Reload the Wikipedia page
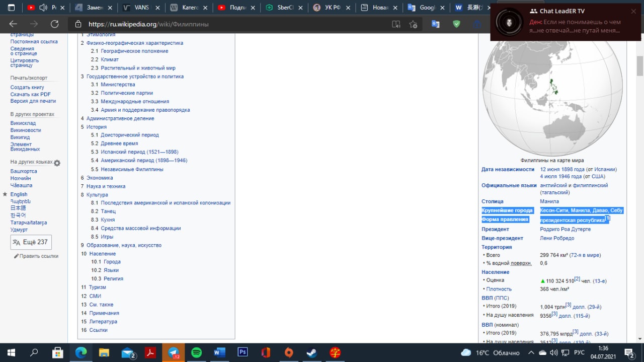Screen dimensions: 644x362 click(x=54, y=24)
